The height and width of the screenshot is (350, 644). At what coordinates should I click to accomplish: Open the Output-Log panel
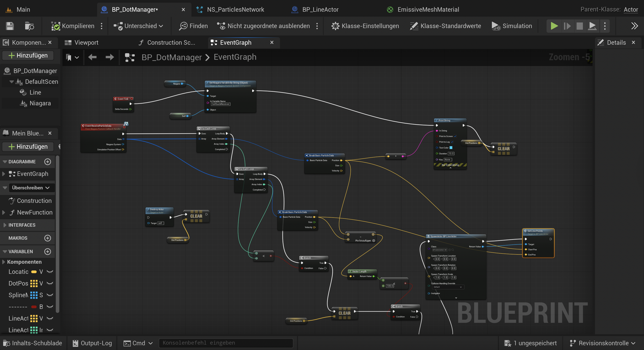(92, 343)
